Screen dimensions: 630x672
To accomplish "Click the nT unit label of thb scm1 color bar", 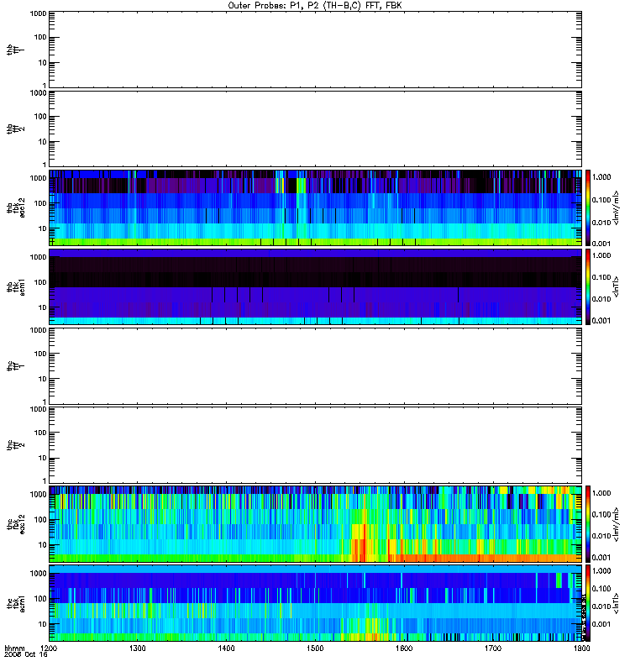I will (616, 286).
